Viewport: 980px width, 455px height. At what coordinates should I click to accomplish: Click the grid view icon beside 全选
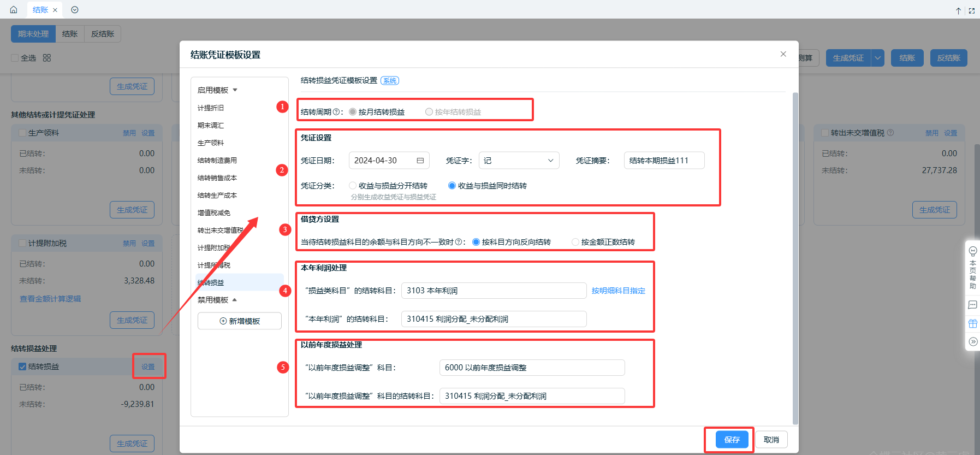pyautogui.click(x=47, y=58)
